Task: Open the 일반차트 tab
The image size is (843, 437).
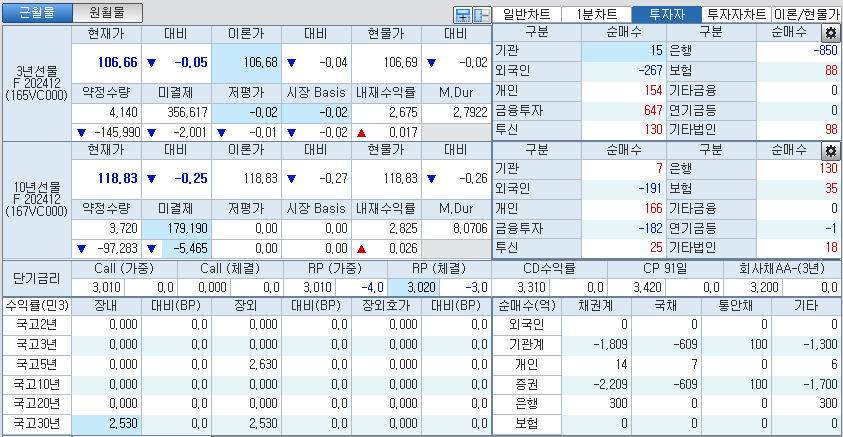Action: [527, 15]
